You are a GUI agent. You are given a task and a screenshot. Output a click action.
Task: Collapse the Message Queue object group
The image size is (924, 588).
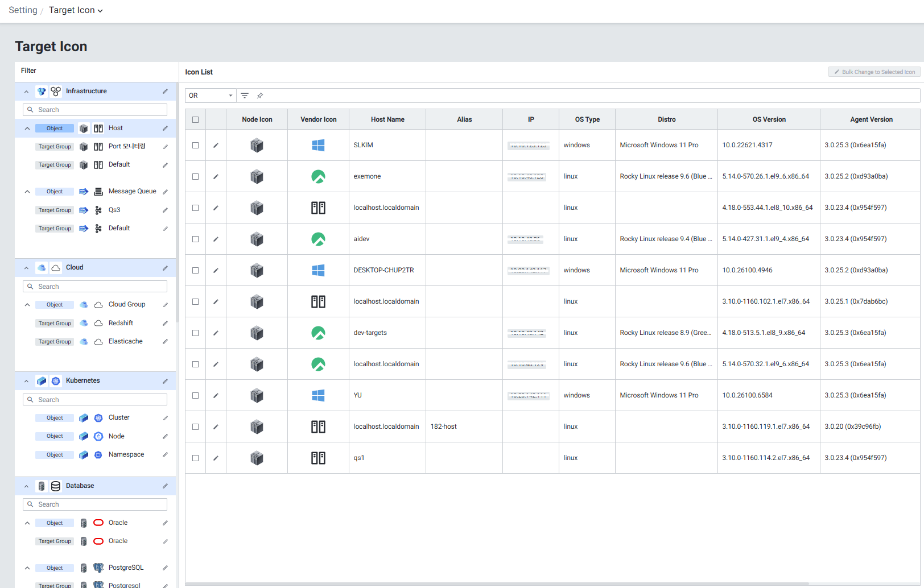(27, 192)
